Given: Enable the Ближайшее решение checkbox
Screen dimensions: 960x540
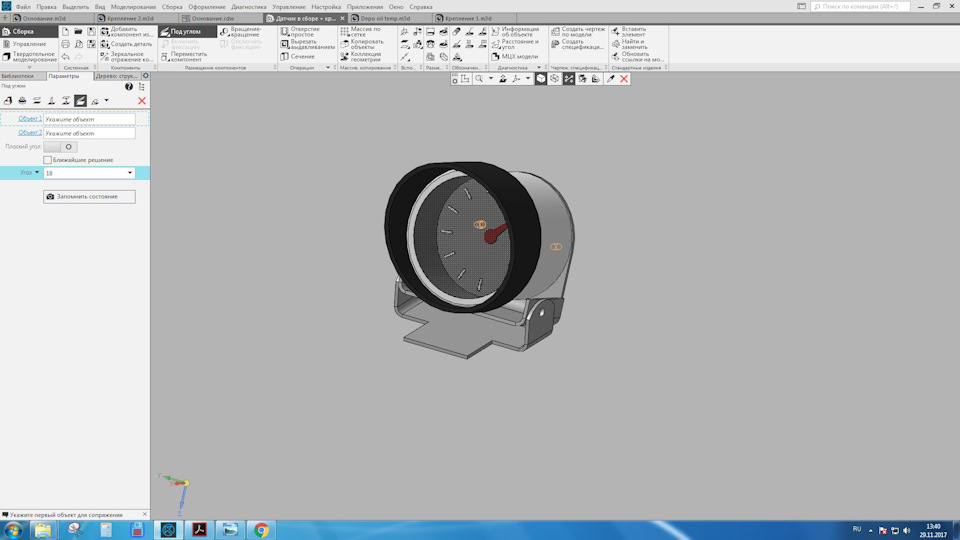Looking at the screenshot, I should 47,160.
